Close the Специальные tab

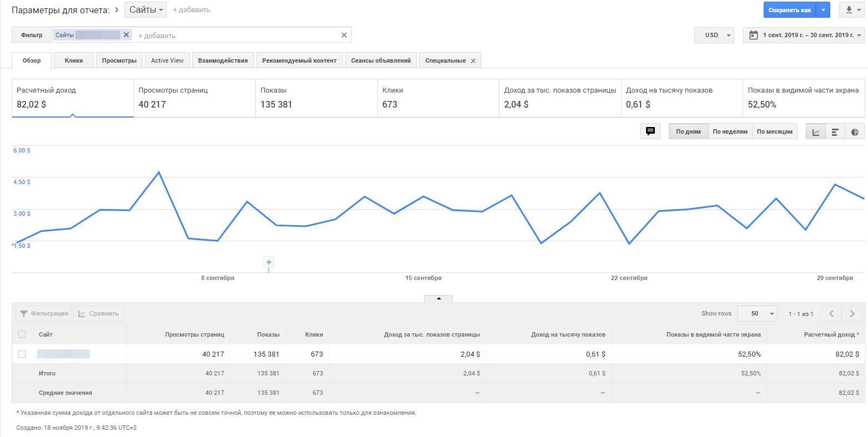(473, 61)
